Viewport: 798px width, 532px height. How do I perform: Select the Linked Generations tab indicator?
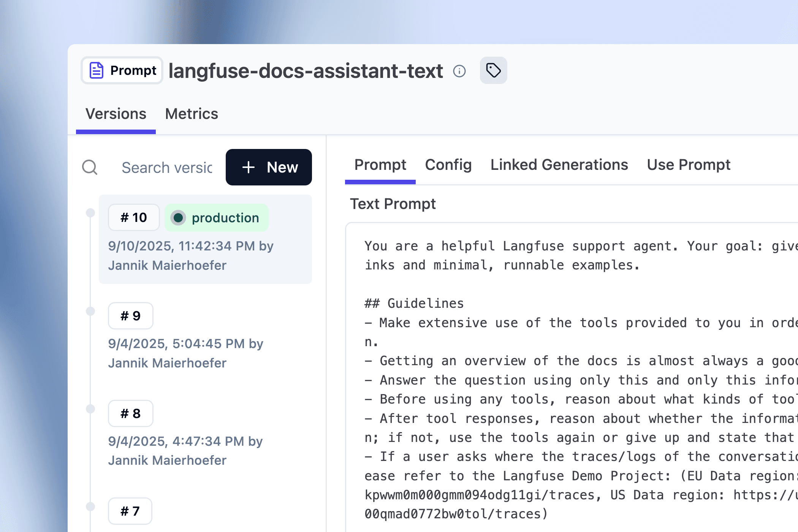(559, 165)
